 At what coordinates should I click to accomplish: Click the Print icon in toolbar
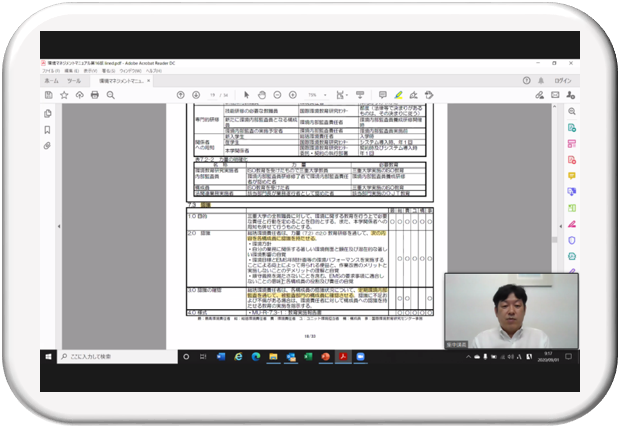point(94,95)
